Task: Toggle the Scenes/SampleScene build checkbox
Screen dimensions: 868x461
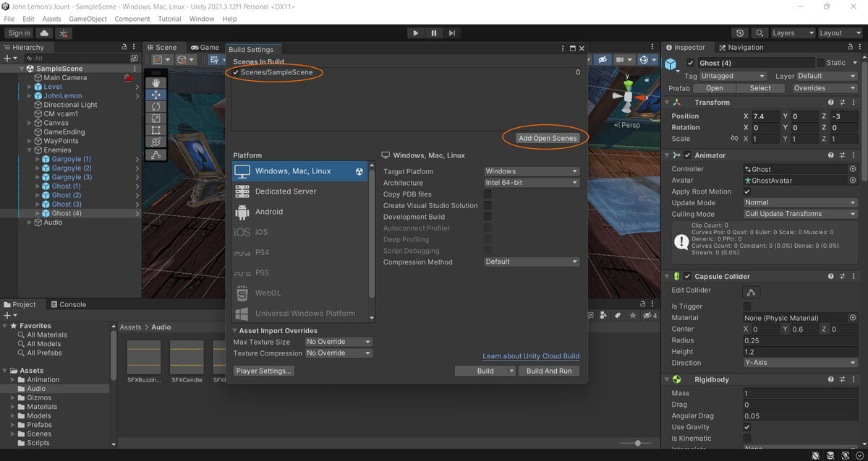Action: pyautogui.click(x=236, y=72)
